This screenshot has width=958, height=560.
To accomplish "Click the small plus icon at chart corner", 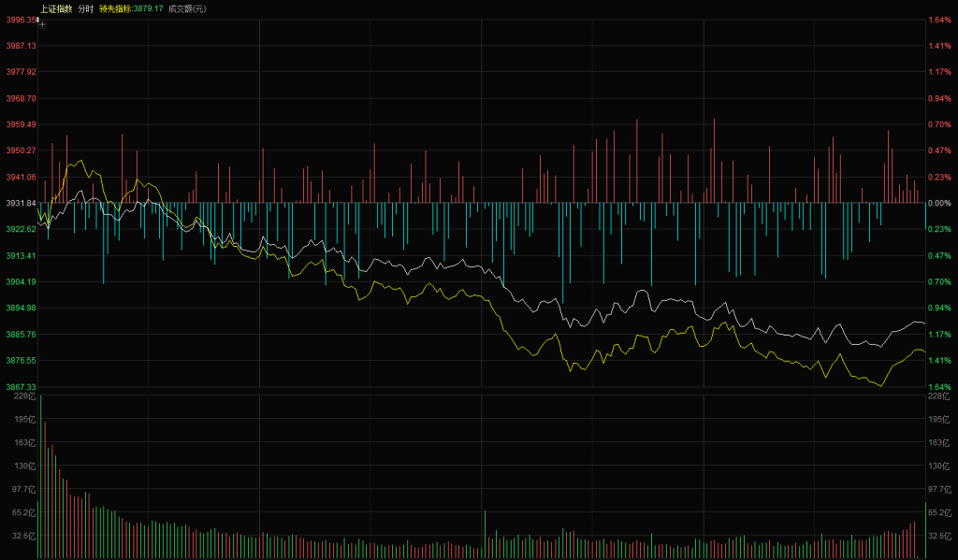I will click(42, 24).
